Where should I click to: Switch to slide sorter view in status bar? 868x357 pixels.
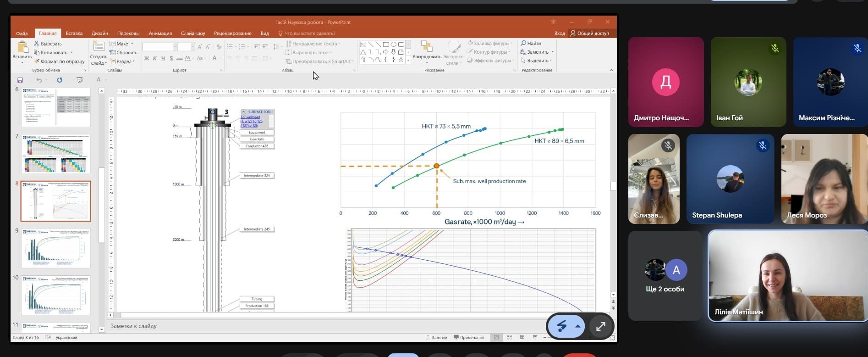click(x=509, y=337)
